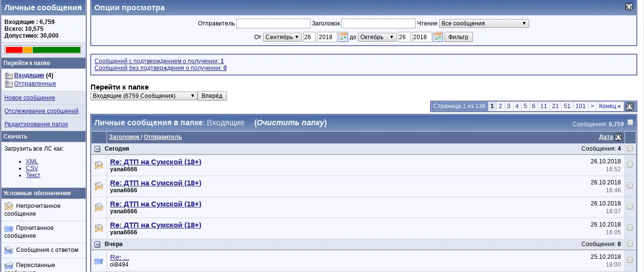644x272 pixels.
Task: Click the Сообщения с ответом legend icon
Action: coord(9,250)
